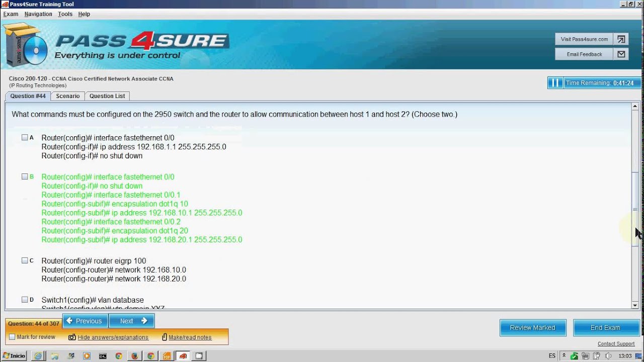Open the file explorer taskbar icon
This screenshot has height=362, width=644.
(x=54, y=356)
